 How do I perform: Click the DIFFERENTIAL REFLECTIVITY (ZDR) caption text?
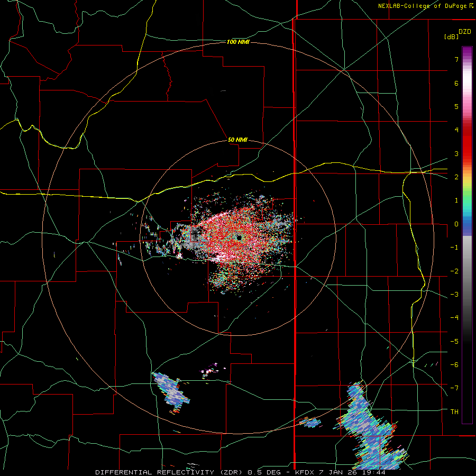[169, 472]
